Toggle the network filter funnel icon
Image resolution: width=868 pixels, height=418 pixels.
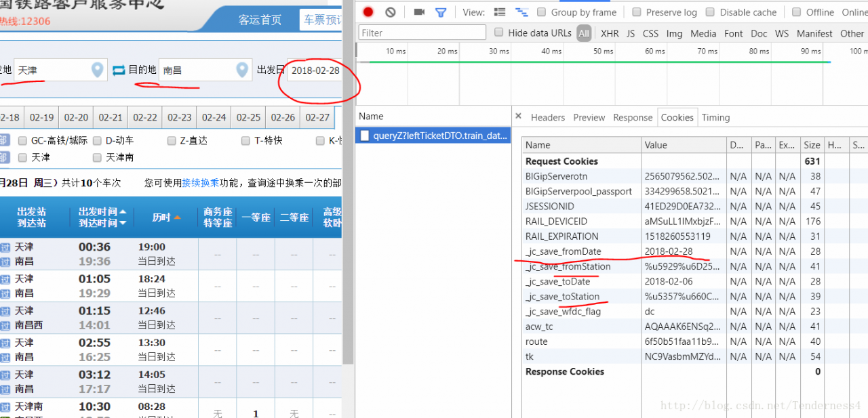(441, 12)
